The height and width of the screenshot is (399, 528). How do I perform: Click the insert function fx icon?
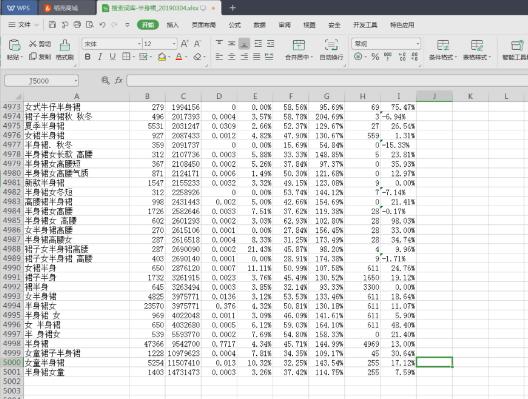coord(119,80)
